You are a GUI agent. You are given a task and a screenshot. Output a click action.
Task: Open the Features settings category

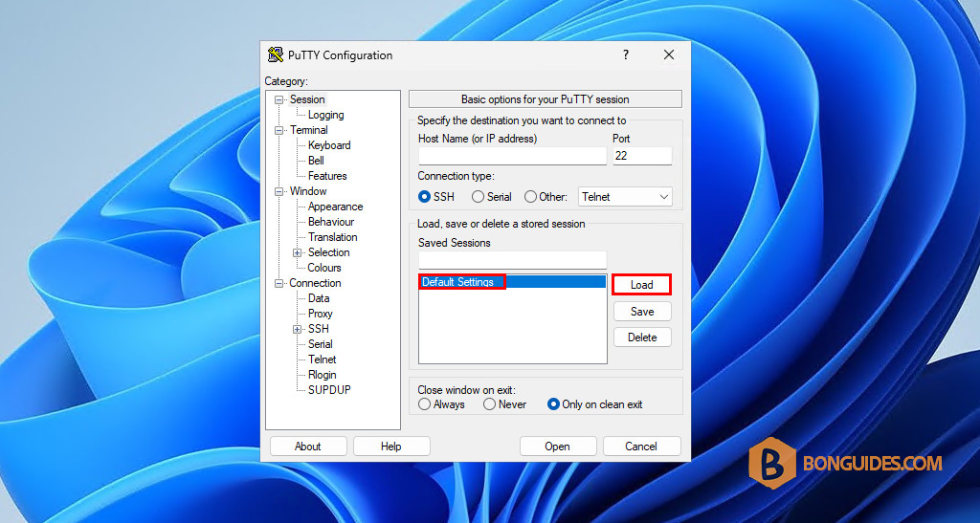(327, 176)
